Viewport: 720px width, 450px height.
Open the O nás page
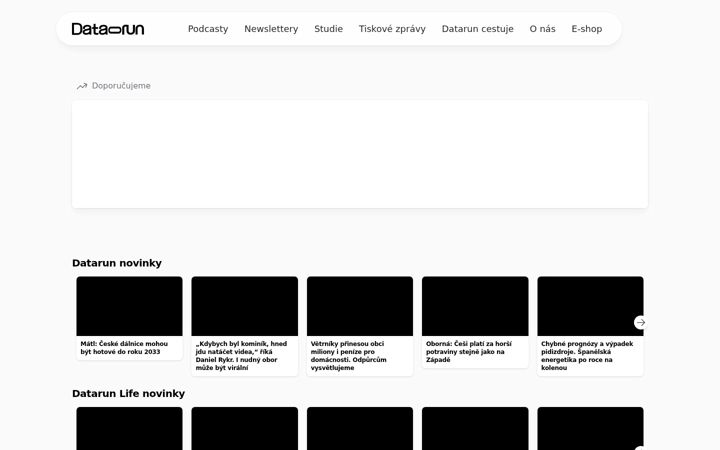pyautogui.click(x=542, y=29)
